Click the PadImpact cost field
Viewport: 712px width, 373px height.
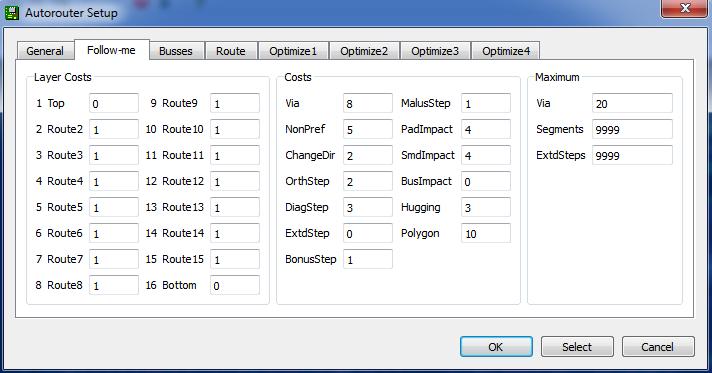click(486, 129)
